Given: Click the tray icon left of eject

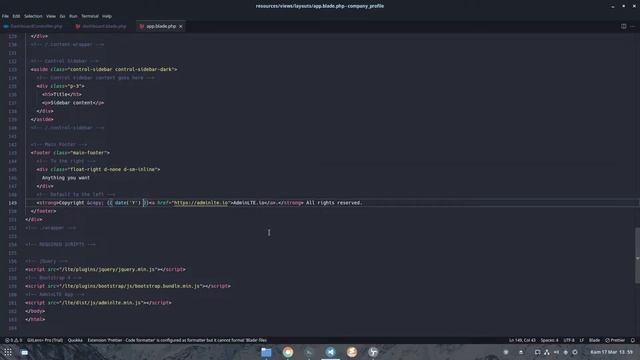Looking at the screenshot, I should click(x=506, y=352).
